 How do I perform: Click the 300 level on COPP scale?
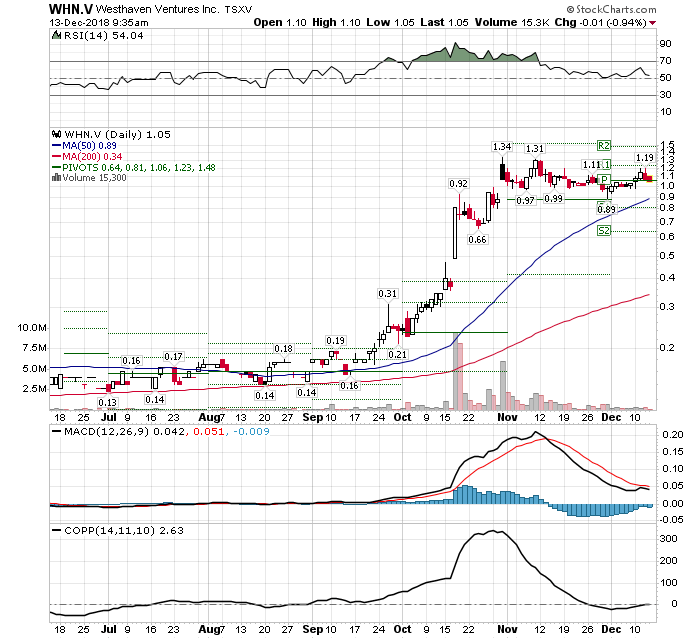(669, 539)
